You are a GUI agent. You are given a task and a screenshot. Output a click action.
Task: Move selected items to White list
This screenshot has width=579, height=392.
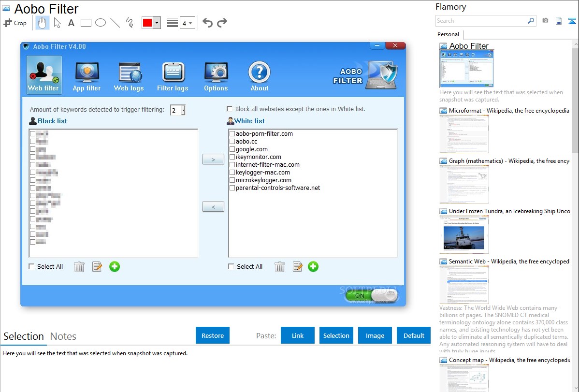(x=213, y=159)
